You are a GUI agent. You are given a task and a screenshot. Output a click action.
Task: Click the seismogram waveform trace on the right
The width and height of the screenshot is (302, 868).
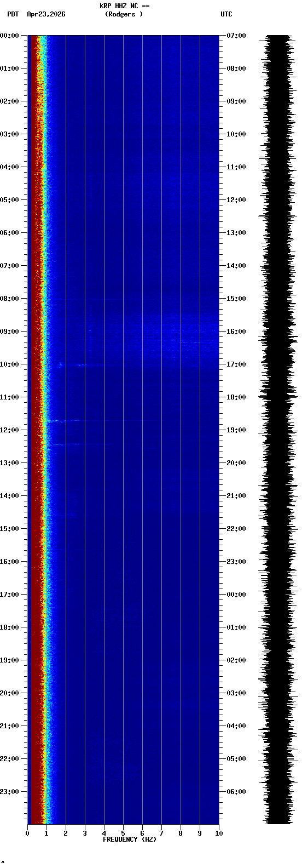278,430
